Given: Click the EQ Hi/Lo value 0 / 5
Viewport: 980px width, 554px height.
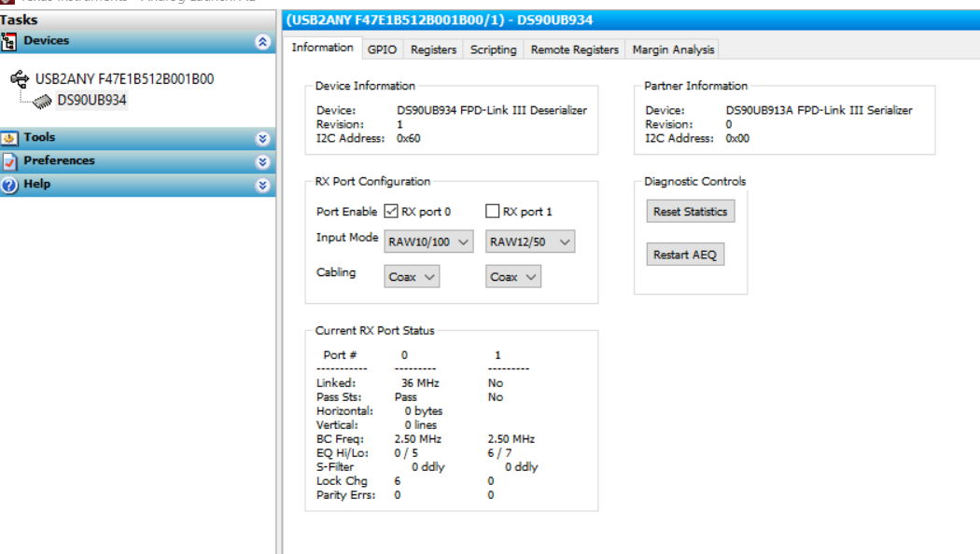Looking at the screenshot, I should click(x=406, y=453).
